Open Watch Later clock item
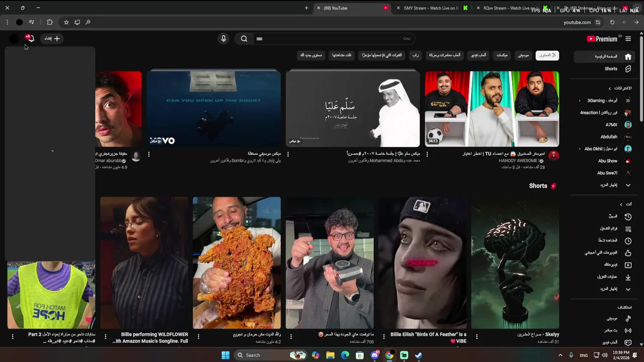The height and width of the screenshot is (362, 644). (x=603, y=241)
